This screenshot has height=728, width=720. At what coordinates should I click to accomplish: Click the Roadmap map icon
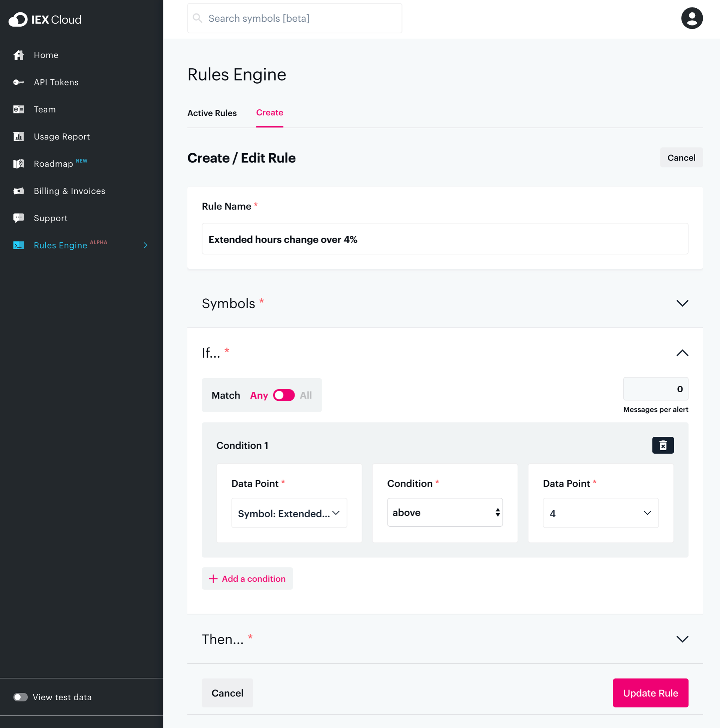[18, 163]
